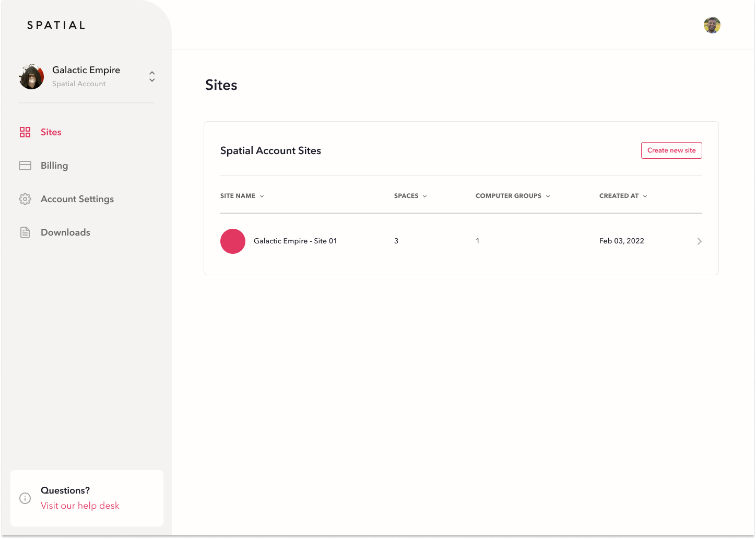Click the Spatial Account subtitle text
756x539 pixels.
click(x=79, y=84)
